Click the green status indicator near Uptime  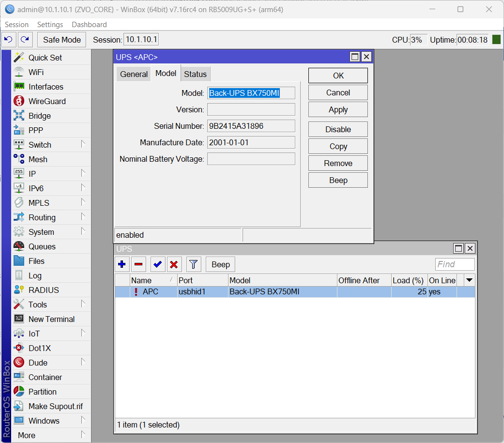point(496,40)
